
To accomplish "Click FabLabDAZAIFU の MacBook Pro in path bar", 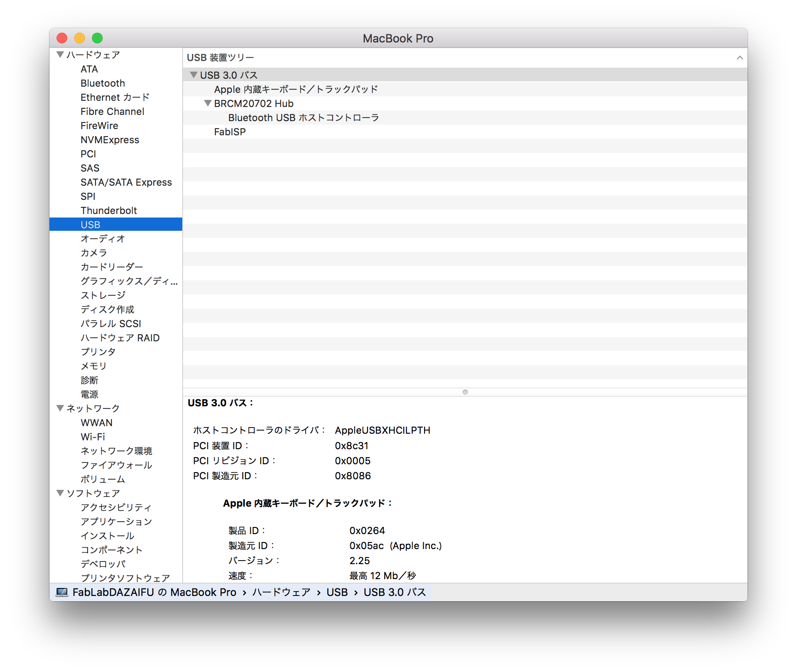I will pos(154,592).
